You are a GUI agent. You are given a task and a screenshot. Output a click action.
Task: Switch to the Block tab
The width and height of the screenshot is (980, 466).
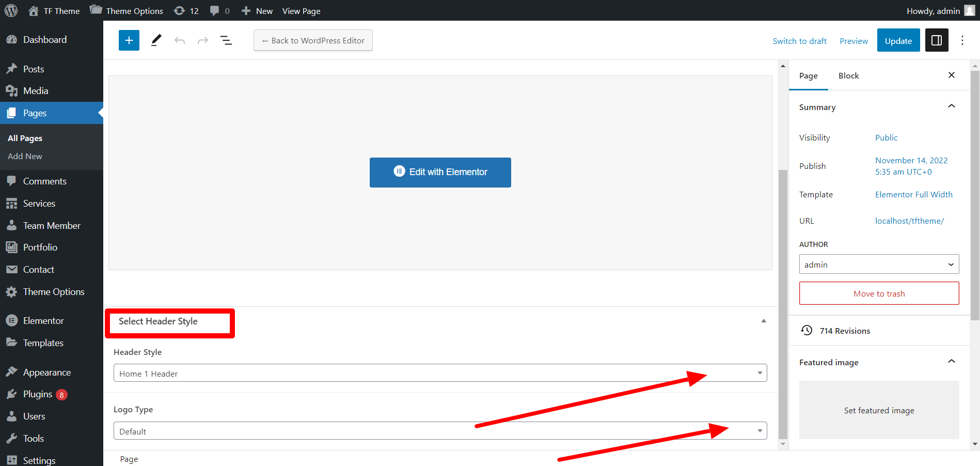[848, 76]
